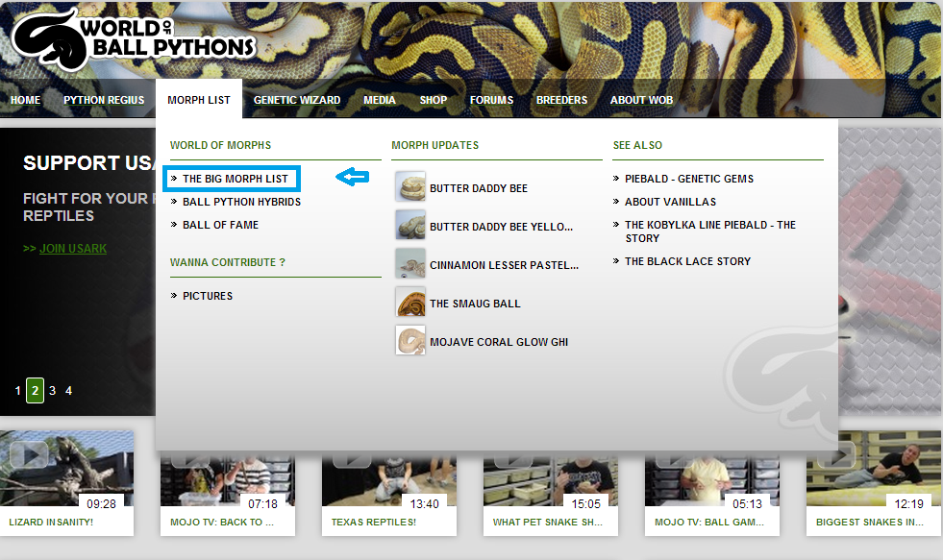The image size is (943, 560).
Task: Open The Big Morph List link
Action: (x=236, y=179)
